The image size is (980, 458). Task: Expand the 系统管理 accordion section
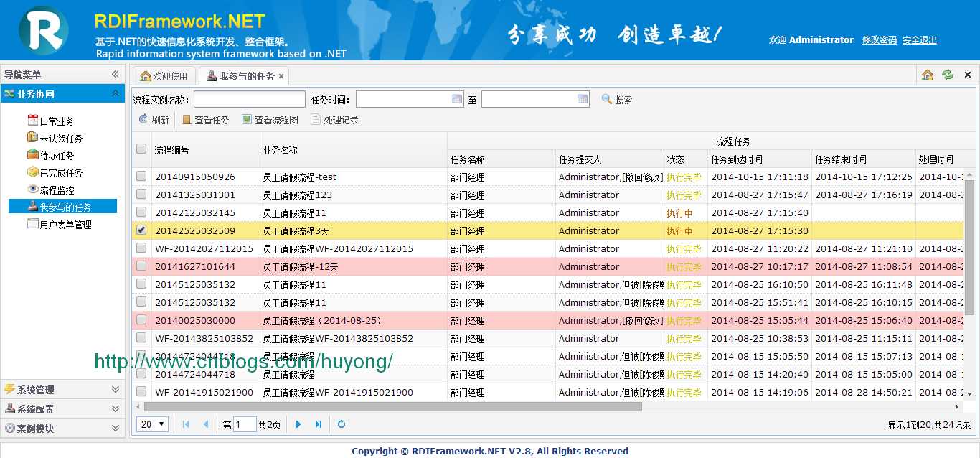(115, 389)
